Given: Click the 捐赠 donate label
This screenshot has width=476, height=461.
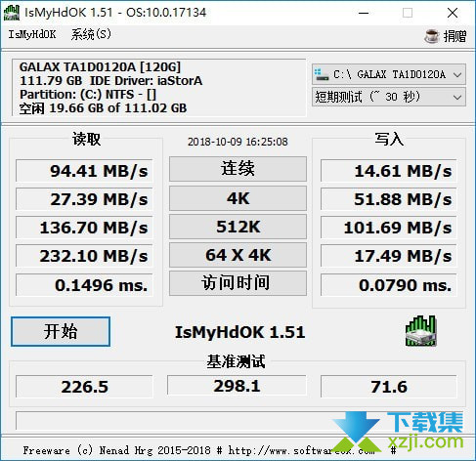Looking at the screenshot, I should [x=454, y=36].
